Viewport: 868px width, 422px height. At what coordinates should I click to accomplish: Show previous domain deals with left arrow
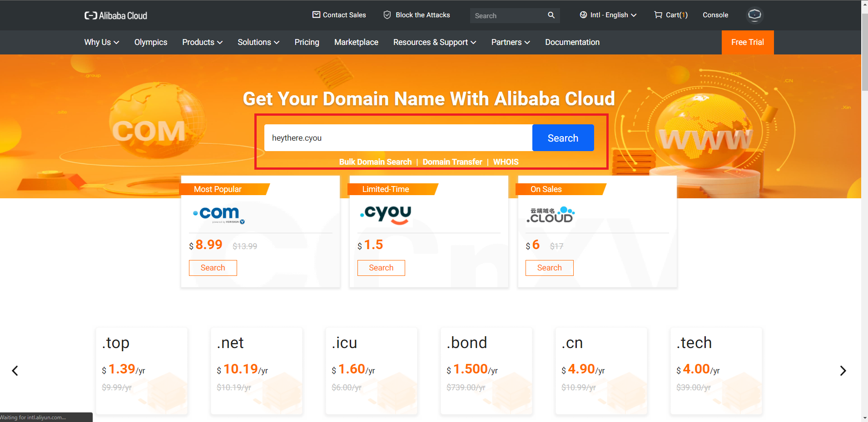click(15, 371)
